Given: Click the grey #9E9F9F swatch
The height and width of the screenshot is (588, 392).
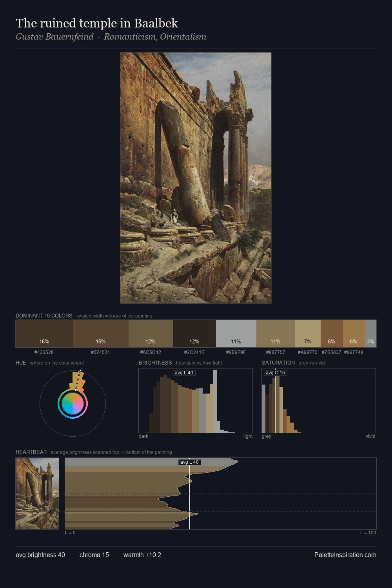Looking at the screenshot, I should coord(236,334).
